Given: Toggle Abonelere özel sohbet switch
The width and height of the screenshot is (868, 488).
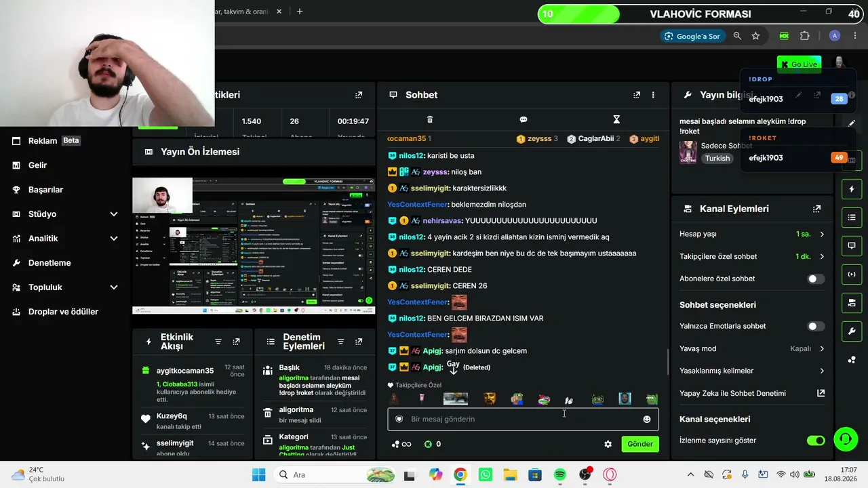Looking at the screenshot, I should tap(816, 279).
